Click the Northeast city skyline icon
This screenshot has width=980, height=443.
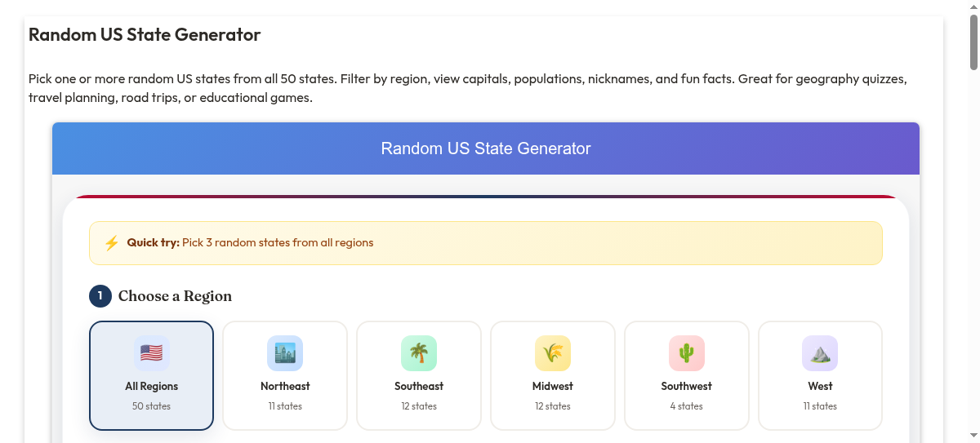tap(285, 353)
